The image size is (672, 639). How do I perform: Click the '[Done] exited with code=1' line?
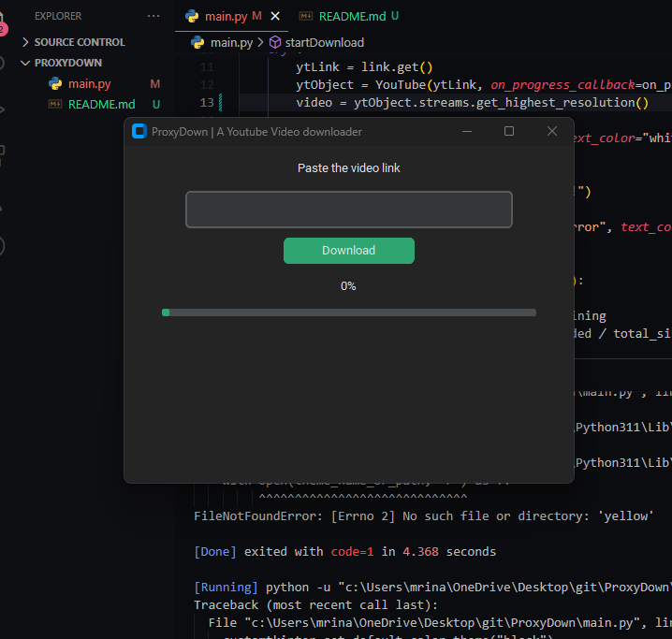pyautogui.click(x=345, y=552)
